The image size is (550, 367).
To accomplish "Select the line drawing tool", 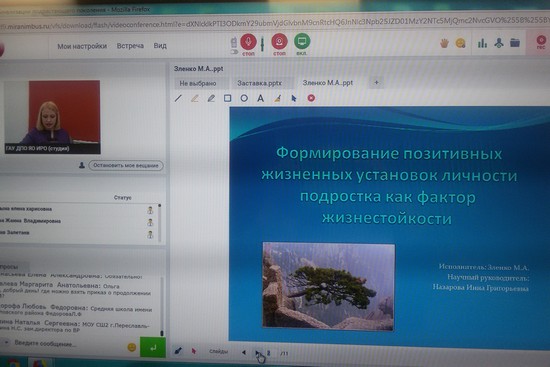I will pos(178,98).
